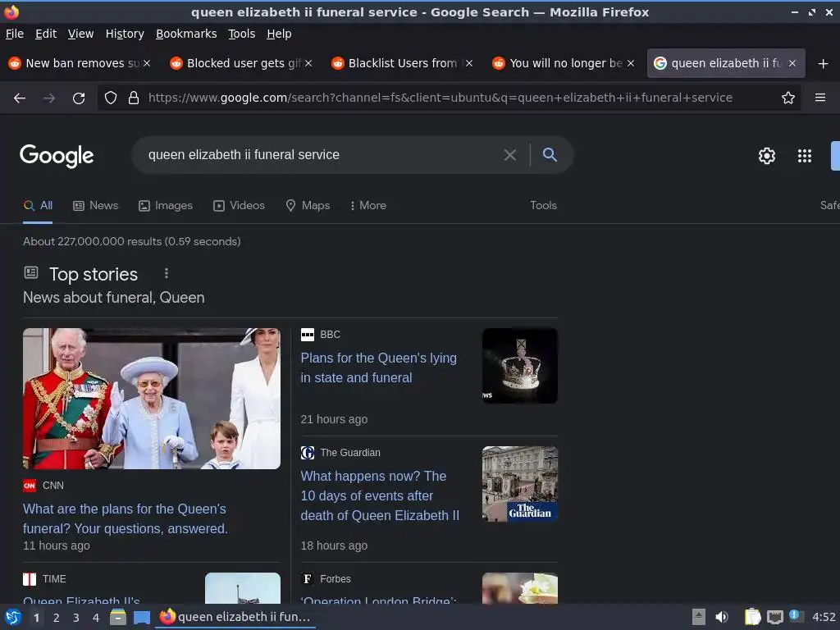Image resolution: width=840 pixels, height=630 pixels.
Task: Open the Help menu
Action: click(x=279, y=34)
